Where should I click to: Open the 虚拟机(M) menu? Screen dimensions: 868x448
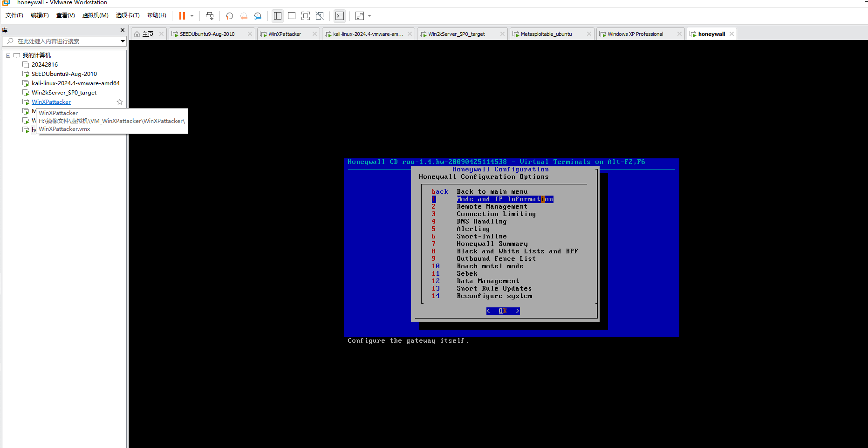pyautogui.click(x=95, y=15)
